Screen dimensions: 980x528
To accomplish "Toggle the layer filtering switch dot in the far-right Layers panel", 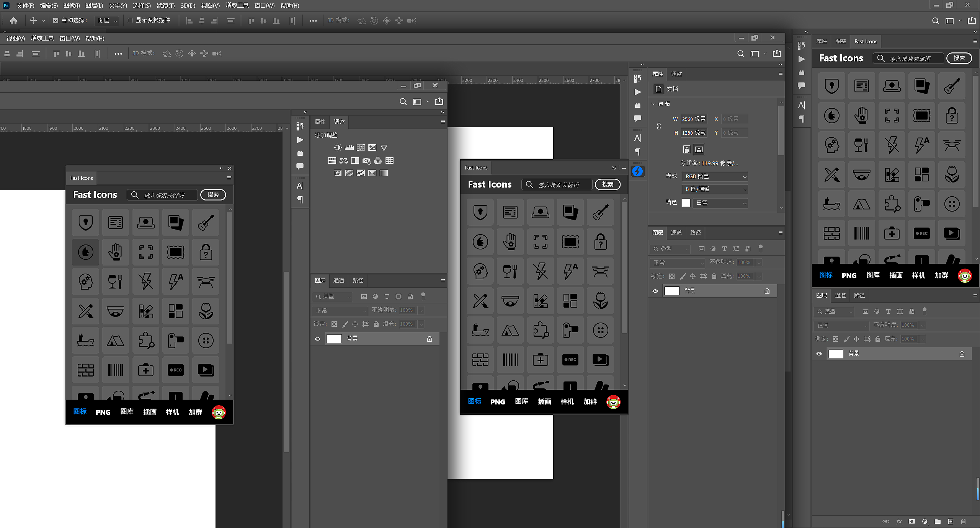I will pos(924,310).
